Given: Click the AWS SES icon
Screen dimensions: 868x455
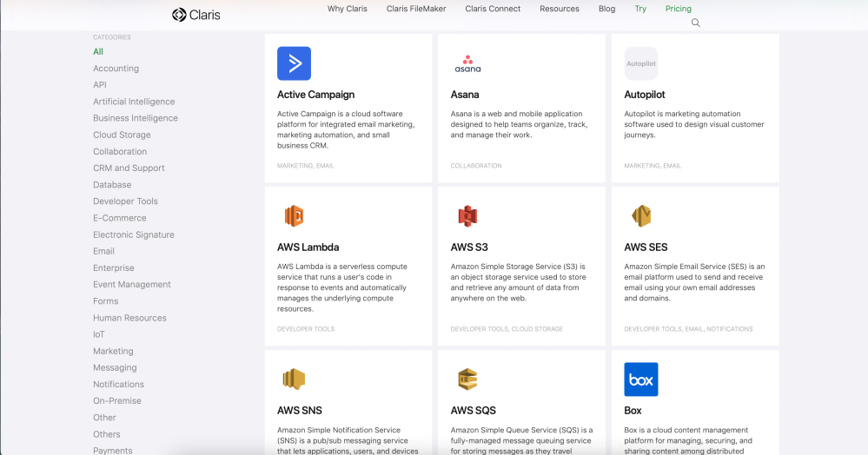Looking at the screenshot, I should point(641,216).
